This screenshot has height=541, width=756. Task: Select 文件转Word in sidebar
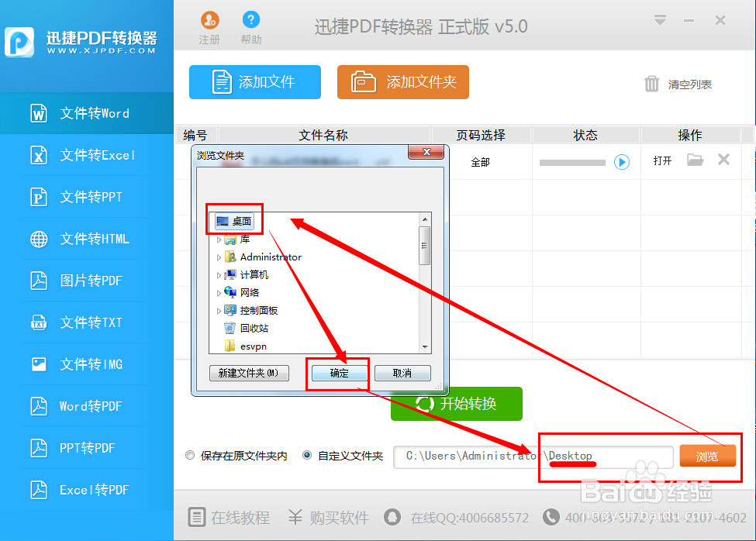87,113
